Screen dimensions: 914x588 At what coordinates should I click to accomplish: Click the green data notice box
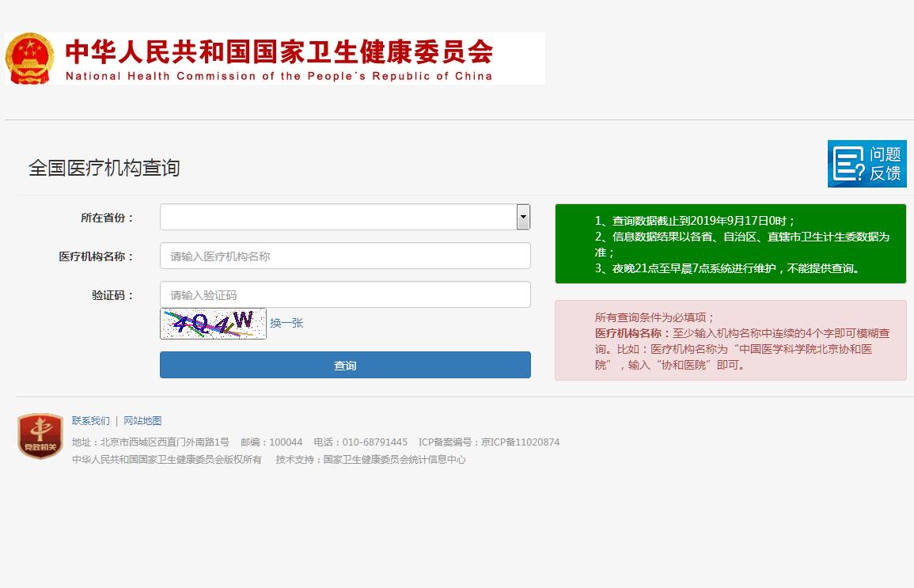pyautogui.click(x=730, y=244)
